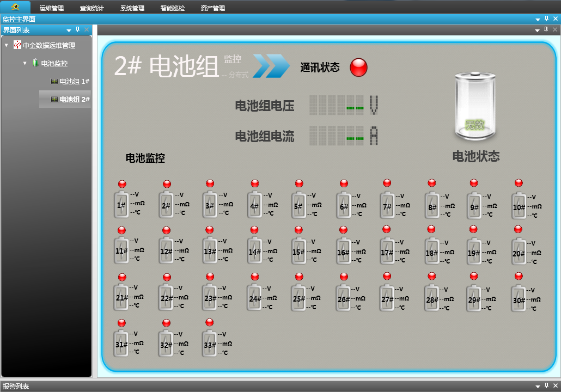Screen dimensions: 561x392
Task: Collapse the 电池监控 tree node
Action: pyautogui.click(x=26, y=63)
